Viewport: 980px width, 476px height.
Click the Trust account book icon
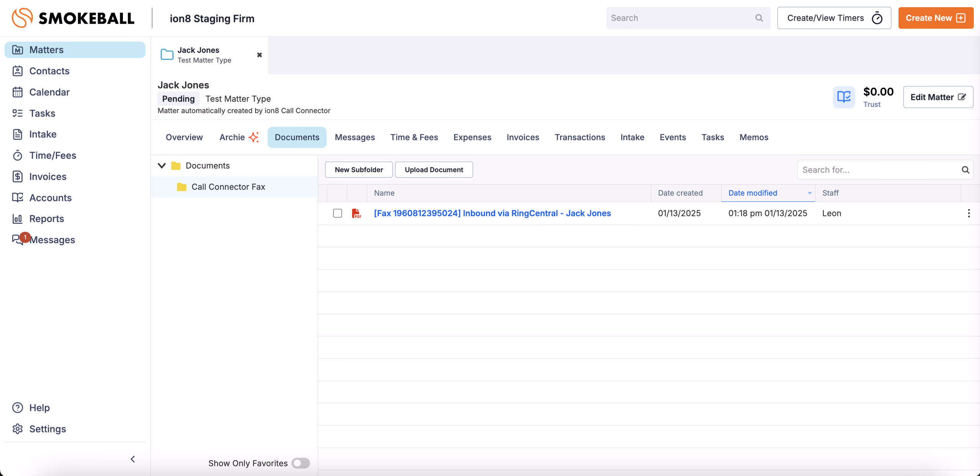[x=843, y=97]
